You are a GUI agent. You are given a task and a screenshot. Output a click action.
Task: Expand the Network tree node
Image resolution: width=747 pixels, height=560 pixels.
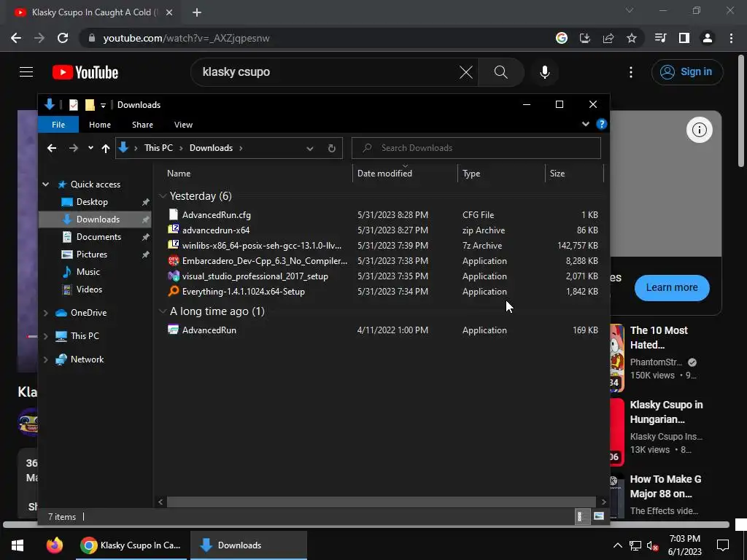(46, 359)
